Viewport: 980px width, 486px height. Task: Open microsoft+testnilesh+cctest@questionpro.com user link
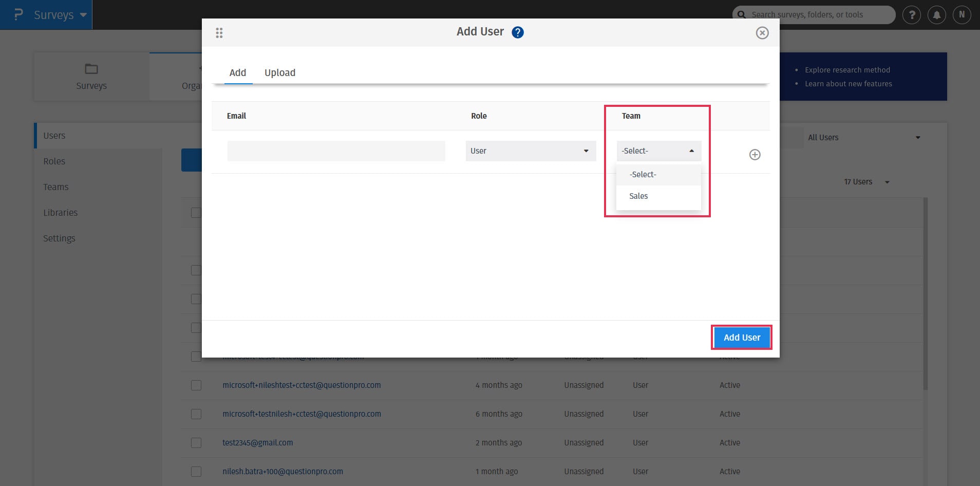(301, 414)
